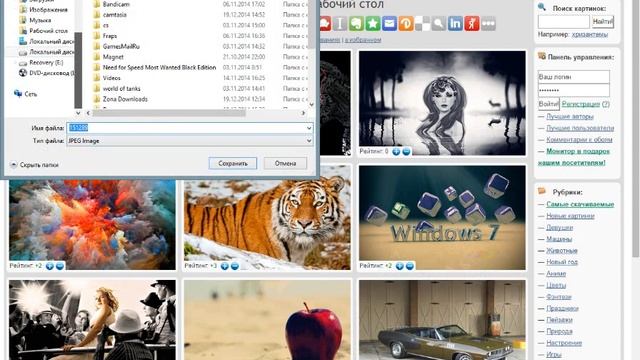Click the file list scroll-down arrow
The image size is (640, 360).
click(311, 105)
